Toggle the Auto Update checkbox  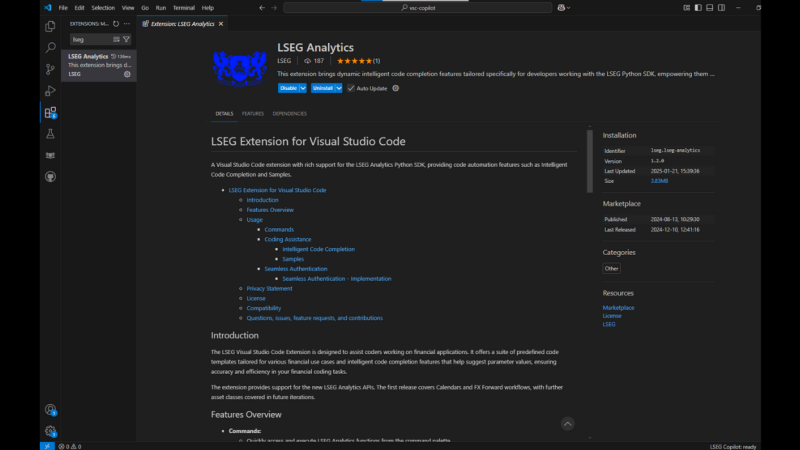[351, 88]
